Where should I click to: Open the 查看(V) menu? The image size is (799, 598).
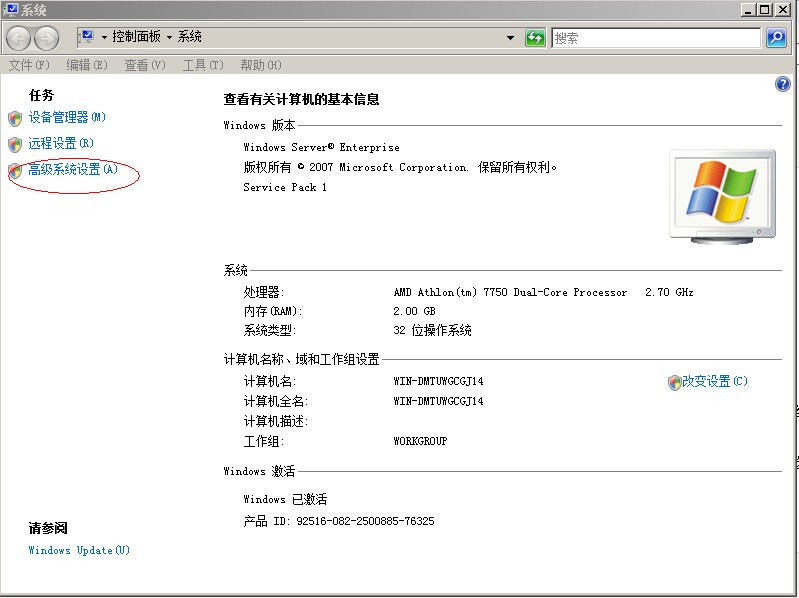point(145,65)
